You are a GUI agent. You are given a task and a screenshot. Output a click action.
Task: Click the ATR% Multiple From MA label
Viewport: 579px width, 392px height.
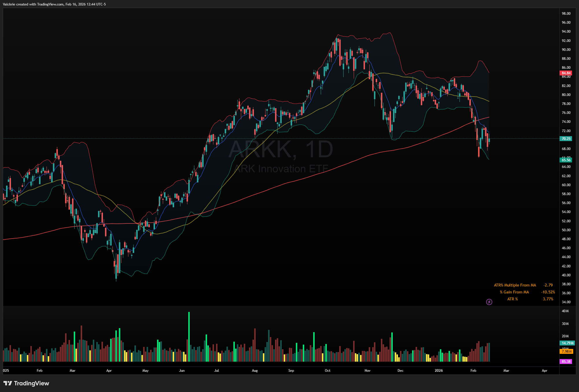point(515,285)
